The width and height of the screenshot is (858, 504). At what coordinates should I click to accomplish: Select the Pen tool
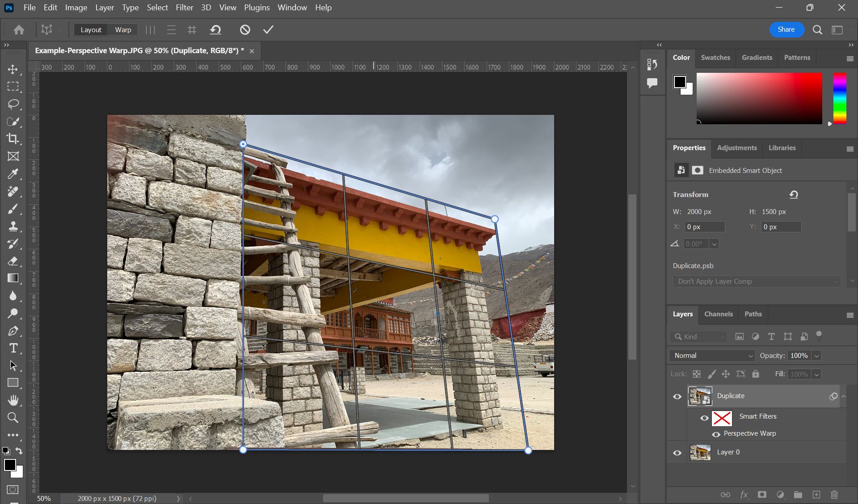point(13,331)
